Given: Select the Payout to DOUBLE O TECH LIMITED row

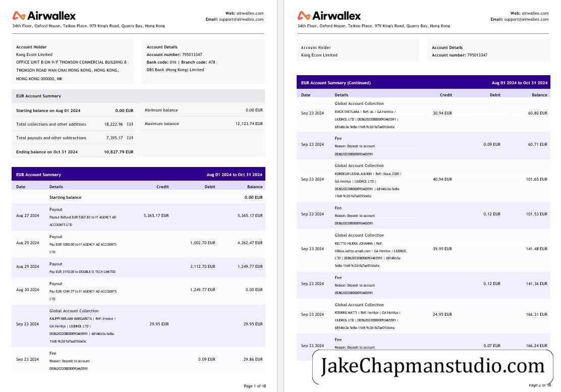Looking at the screenshot, I should coord(138,267).
